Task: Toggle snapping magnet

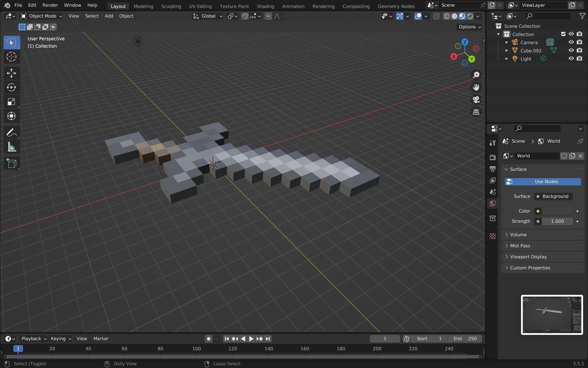Action: (x=245, y=16)
